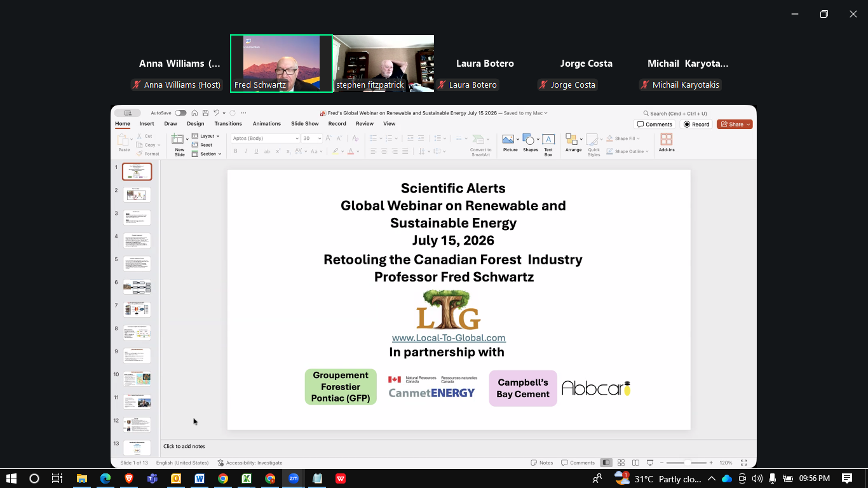868x488 pixels.
Task: Switch to Reading View in status bar
Action: point(635,463)
